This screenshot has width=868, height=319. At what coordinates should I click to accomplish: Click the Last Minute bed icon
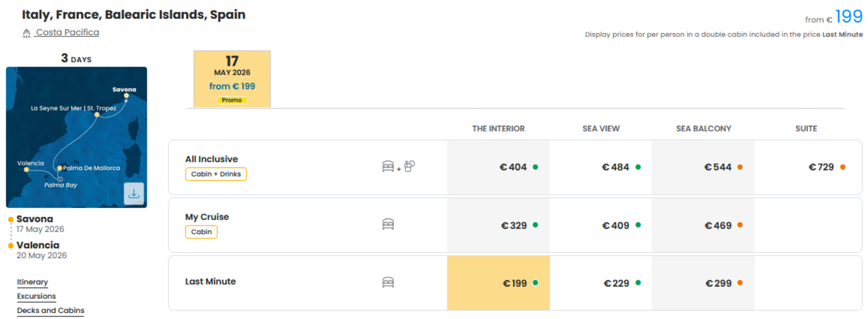pyautogui.click(x=388, y=282)
